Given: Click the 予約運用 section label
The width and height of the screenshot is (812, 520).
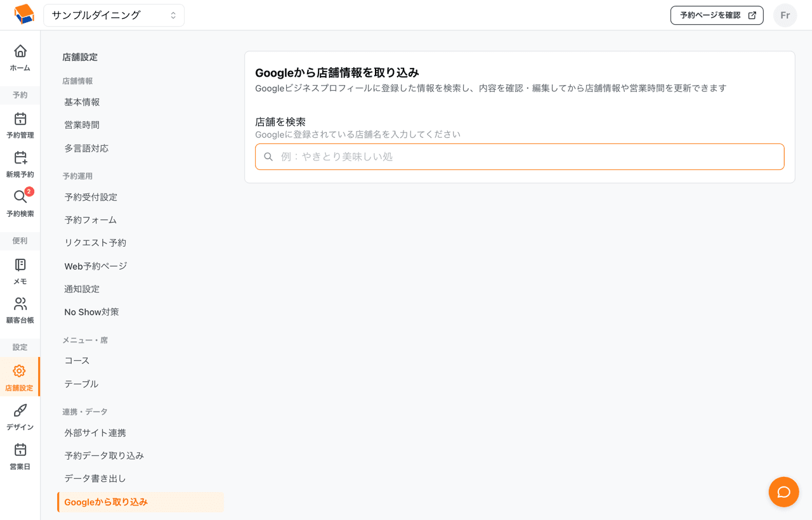Looking at the screenshot, I should point(77,176).
